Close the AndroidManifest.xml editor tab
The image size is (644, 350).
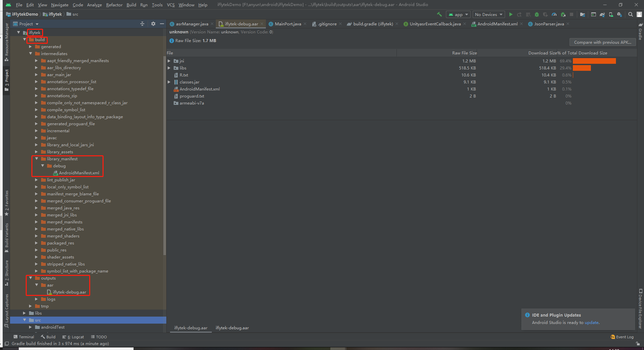click(521, 24)
